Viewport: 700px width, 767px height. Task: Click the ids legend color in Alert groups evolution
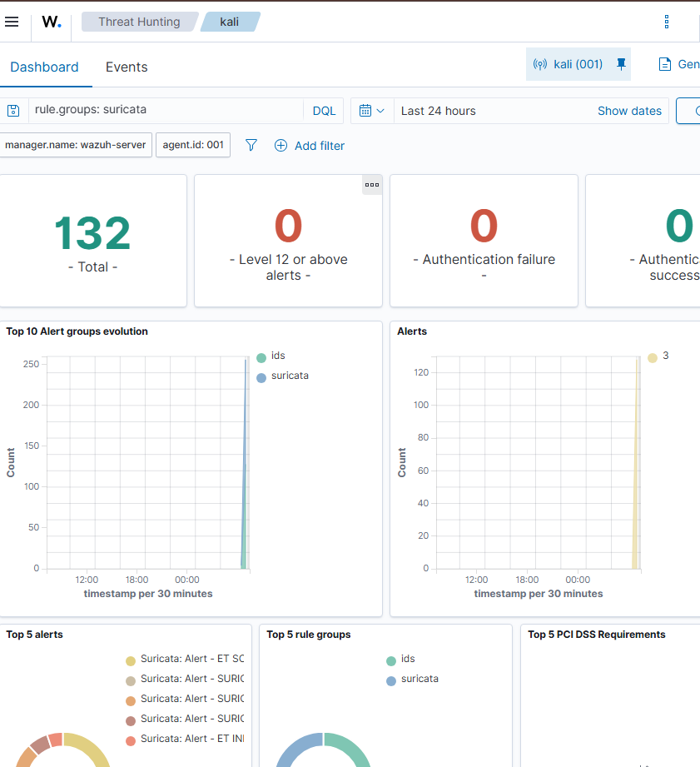point(261,357)
